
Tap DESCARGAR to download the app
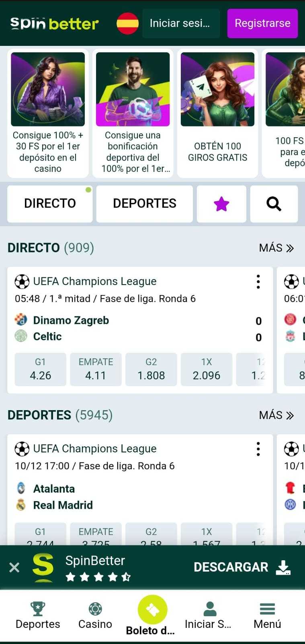[x=242, y=567]
